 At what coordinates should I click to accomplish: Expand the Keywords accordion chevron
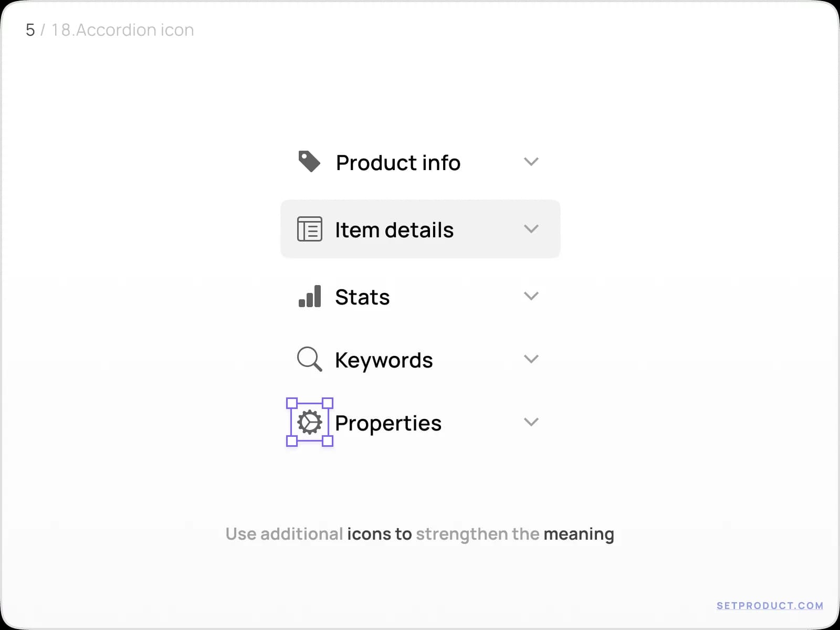[x=531, y=359]
